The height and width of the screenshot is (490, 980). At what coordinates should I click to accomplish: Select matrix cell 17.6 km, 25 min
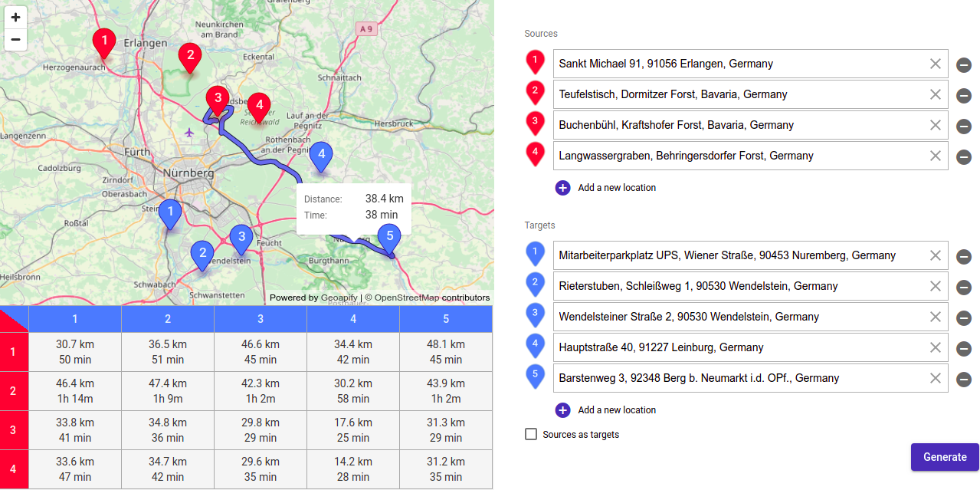tap(352, 430)
